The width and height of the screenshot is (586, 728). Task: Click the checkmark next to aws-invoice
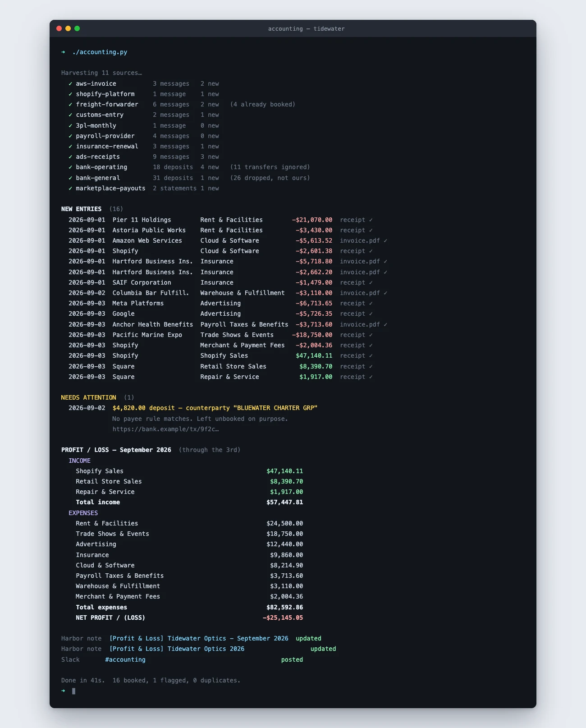click(x=70, y=83)
